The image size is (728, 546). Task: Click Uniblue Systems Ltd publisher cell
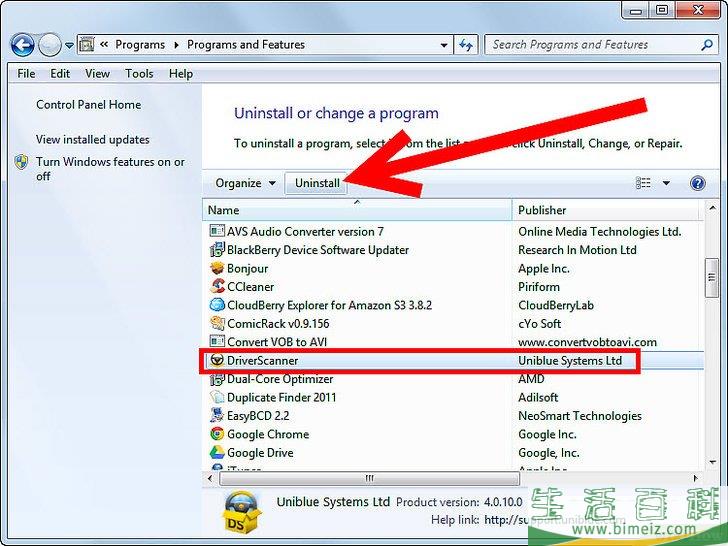point(570,361)
